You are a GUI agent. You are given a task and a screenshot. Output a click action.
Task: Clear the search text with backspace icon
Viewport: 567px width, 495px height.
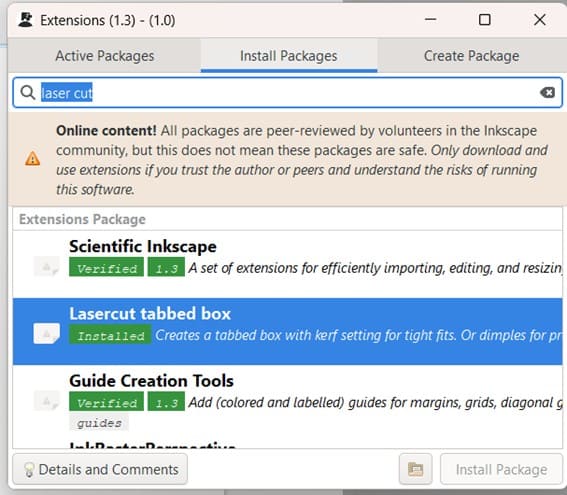(547, 93)
